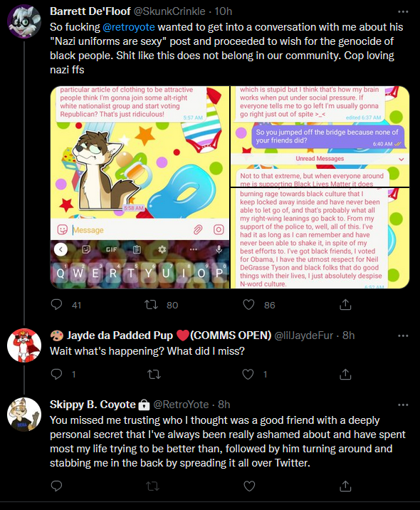420x510 pixels.
Task: Open Barrett De'Floof's profile name
Action: pos(90,11)
